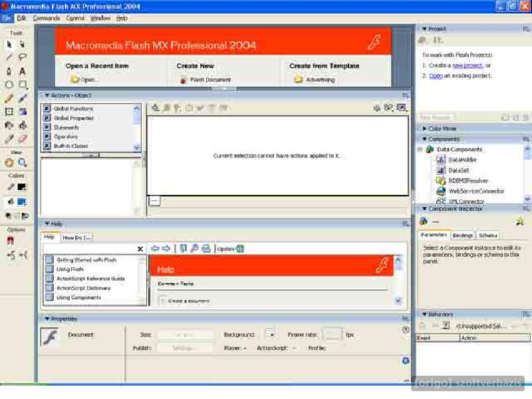Select the Brush tool
The height and width of the screenshot is (399, 532).
click(23, 98)
